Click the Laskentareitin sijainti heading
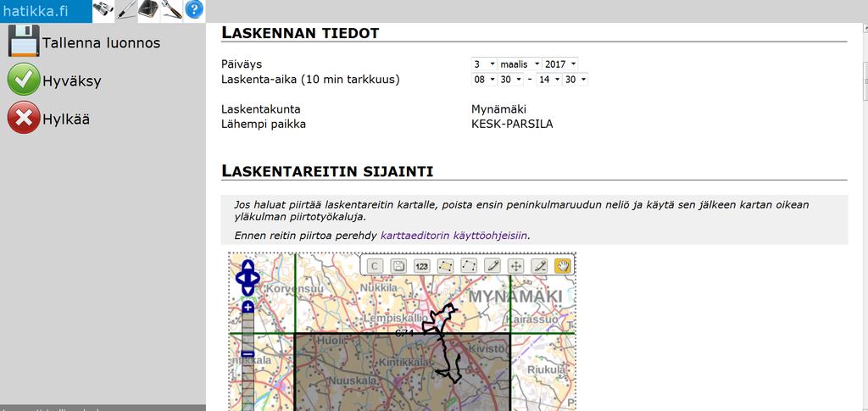The width and height of the screenshot is (868, 411). coord(327,171)
